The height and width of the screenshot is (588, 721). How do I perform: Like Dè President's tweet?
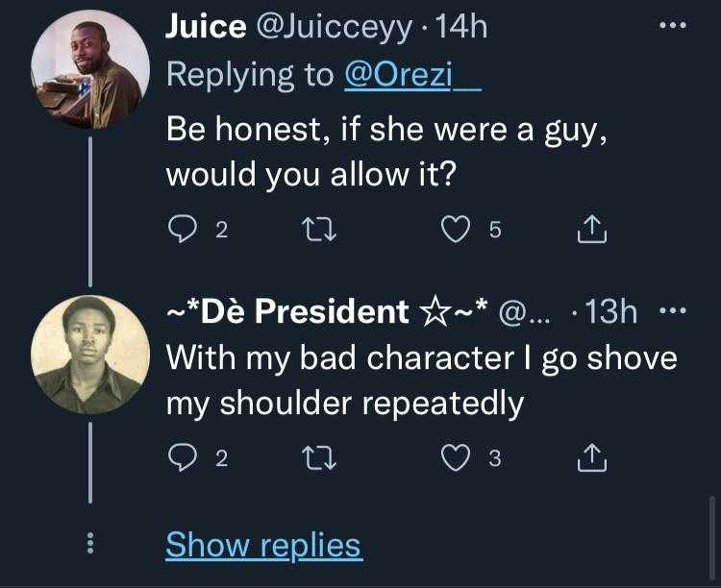[x=456, y=459]
